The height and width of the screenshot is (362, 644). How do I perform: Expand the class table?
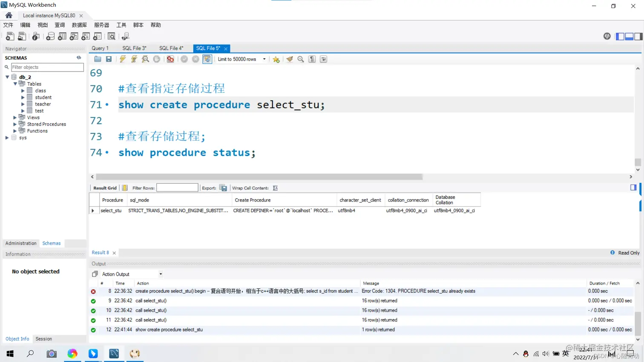coord(23,91)
